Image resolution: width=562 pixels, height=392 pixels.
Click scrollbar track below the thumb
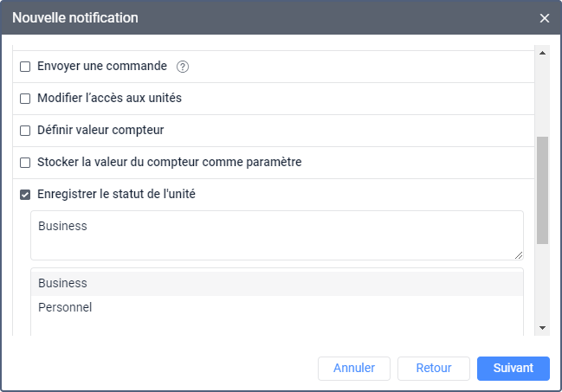tap(543, 286)
